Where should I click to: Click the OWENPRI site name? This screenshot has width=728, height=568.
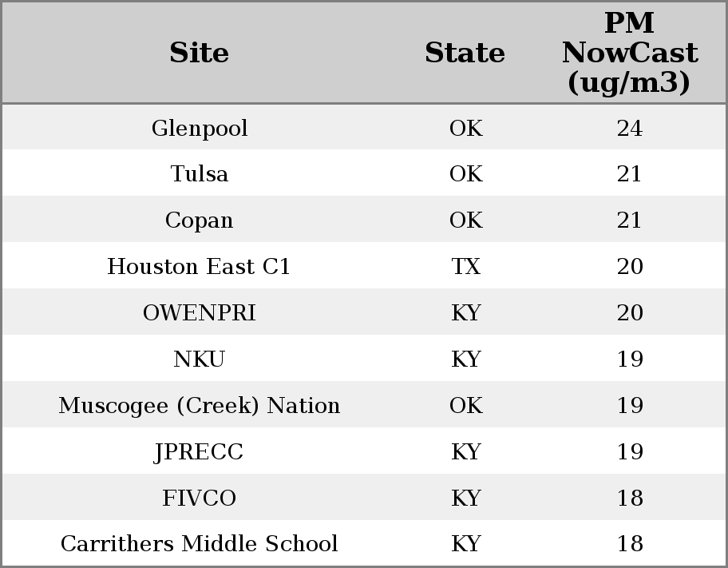pos(200,313)
